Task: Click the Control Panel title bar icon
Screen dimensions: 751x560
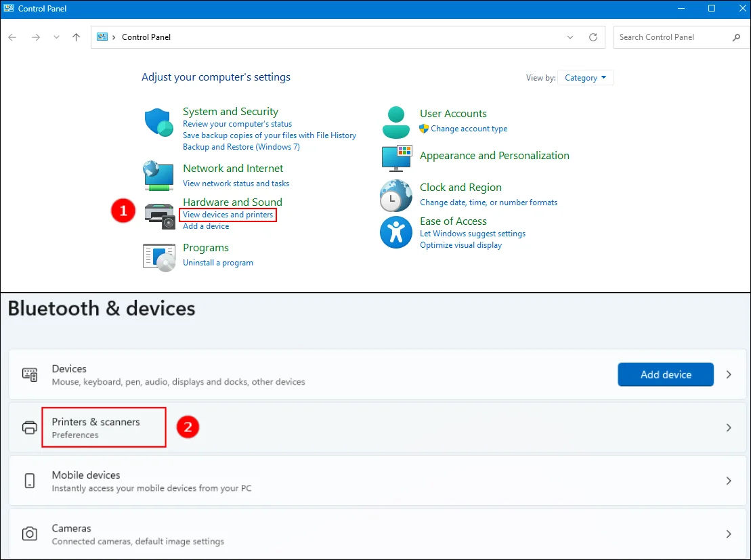Action: [x=9, y=8]
